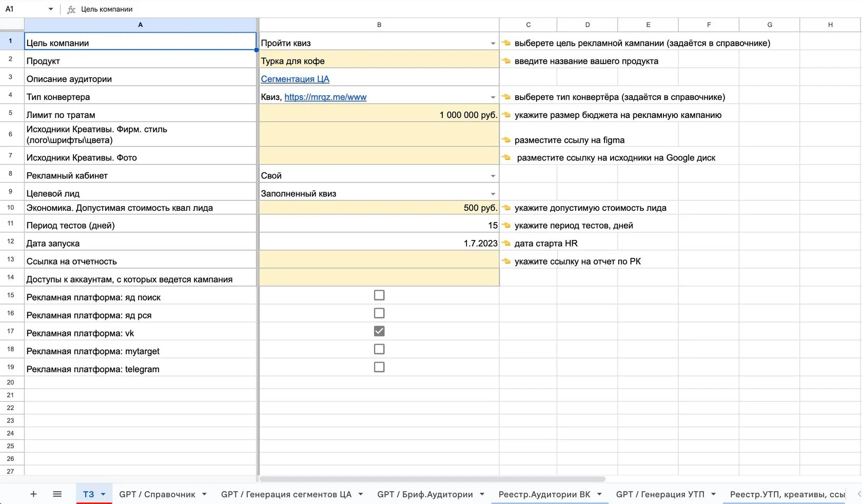Select the Цель компании cell
The width and height of the screenshot is (862, 504).
coord(140,41)
